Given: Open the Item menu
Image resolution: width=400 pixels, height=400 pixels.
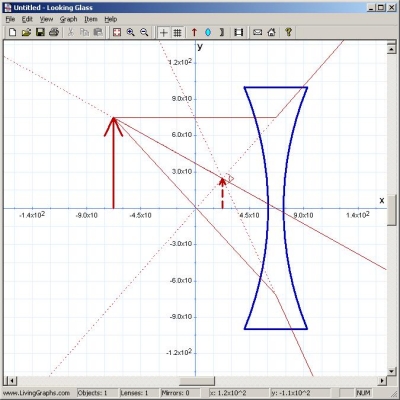Looking at the screenshot, I should (x=91, y=19).
